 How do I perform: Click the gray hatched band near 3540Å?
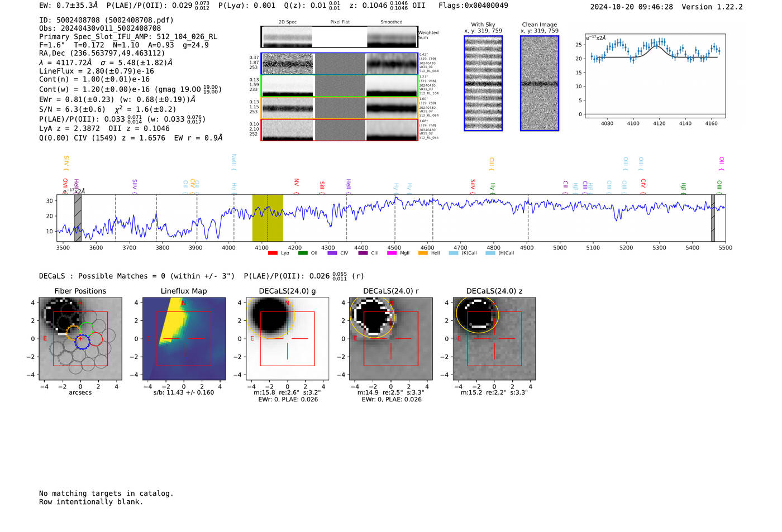point(78,218)
